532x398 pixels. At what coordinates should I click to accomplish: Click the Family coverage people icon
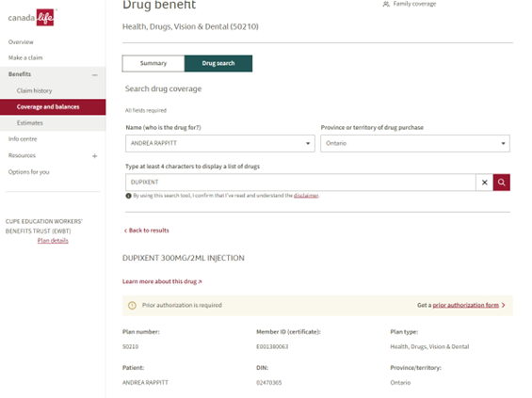(386, 4)
